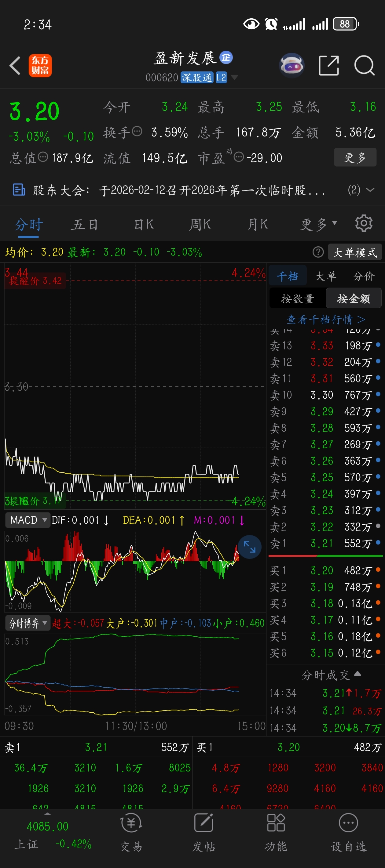Image resolution: width=385 pixels, height=868 pixels.
Task: Open the robot assistant avatar icon
Action: 292,65
